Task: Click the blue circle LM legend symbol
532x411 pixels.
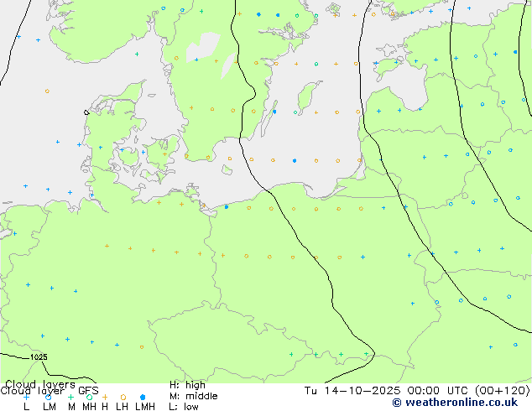Action: click(x=48, y=397)
